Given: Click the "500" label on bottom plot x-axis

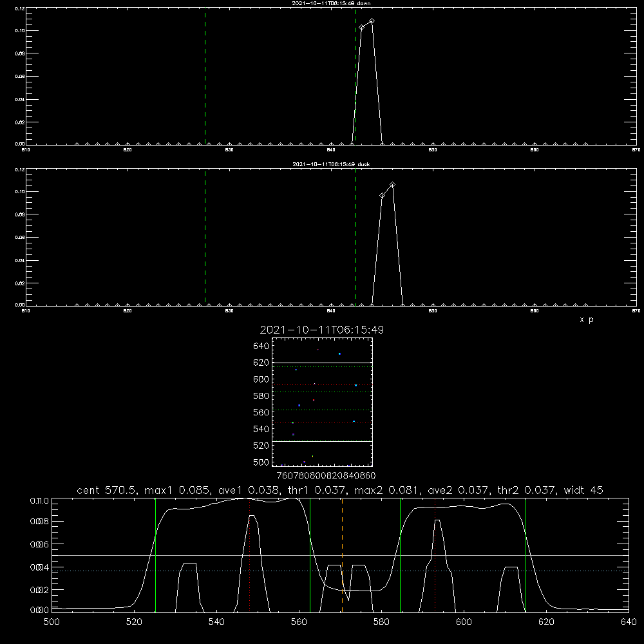Looking at the screenshot, I should tap(52, 622).
